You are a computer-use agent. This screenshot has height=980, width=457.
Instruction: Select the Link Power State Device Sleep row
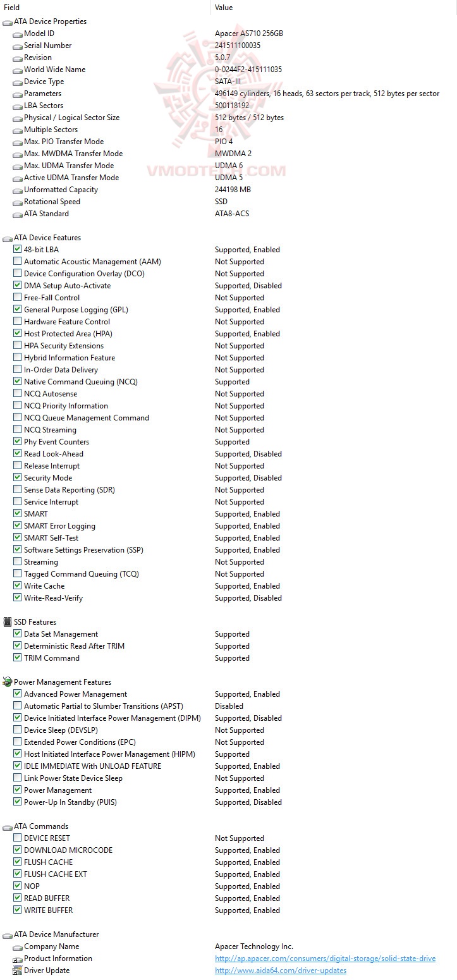(73, 778)
